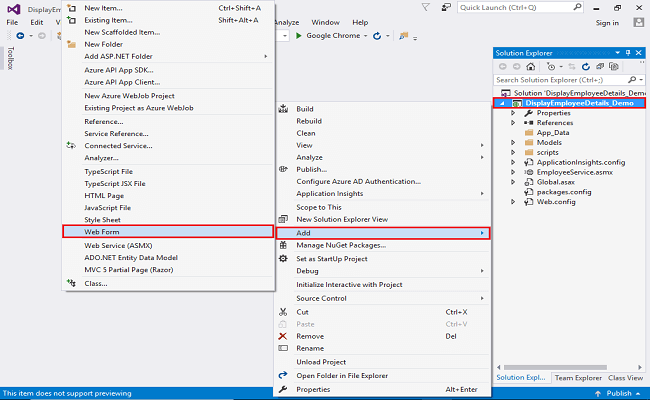Click the gear icon next to Set as StartUp Project
Image resolution: width=650 pixels, height=400 pixels.
click(283, 259)
